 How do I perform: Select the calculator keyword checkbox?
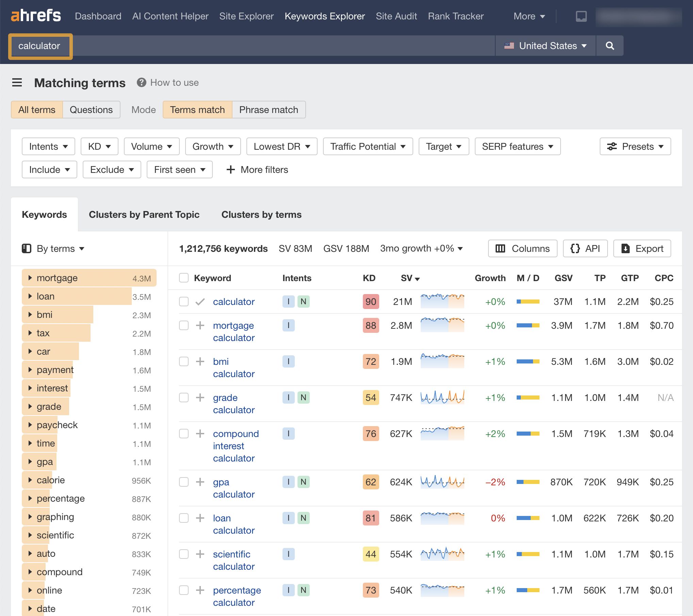[184, 302]
